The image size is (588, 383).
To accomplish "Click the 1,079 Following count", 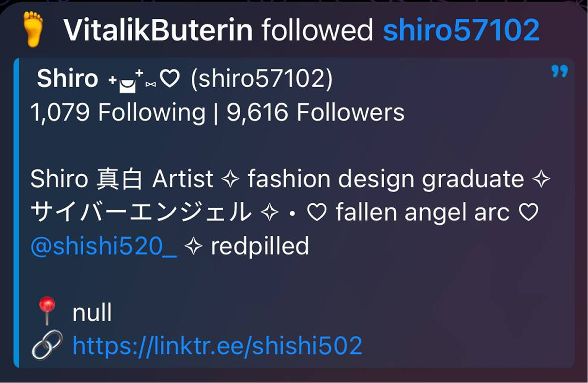I will 118,113.
